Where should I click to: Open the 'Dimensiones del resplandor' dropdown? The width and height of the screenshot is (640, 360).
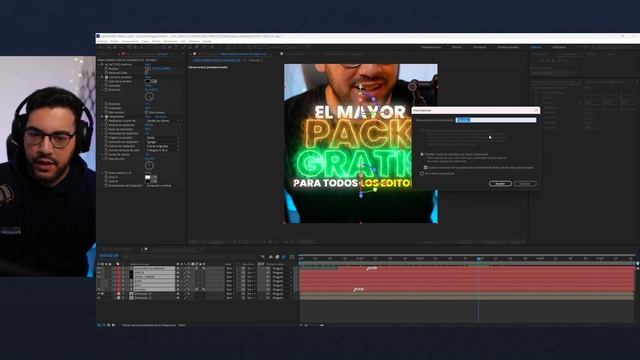click(x=163, y=185)
